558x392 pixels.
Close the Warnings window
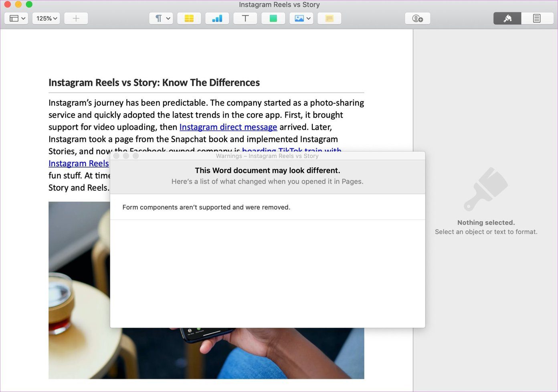tap(116, 156)
